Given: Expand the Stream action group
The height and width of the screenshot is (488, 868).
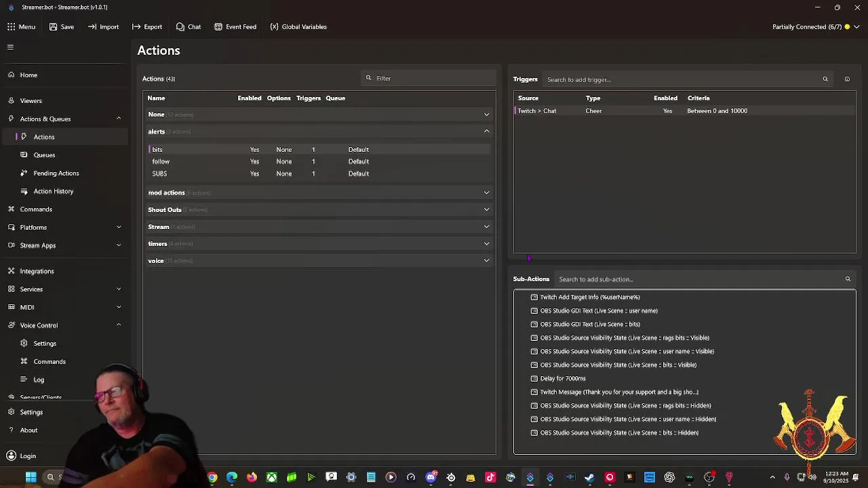Looking at the screenshot, I should (319, 226).
